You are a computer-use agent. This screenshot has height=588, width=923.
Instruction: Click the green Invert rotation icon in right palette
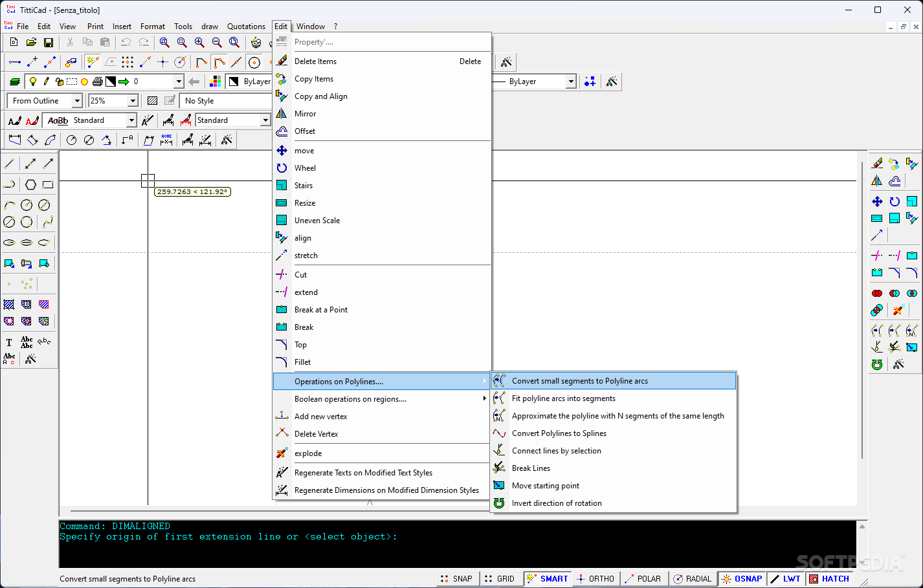coord(877,365)
